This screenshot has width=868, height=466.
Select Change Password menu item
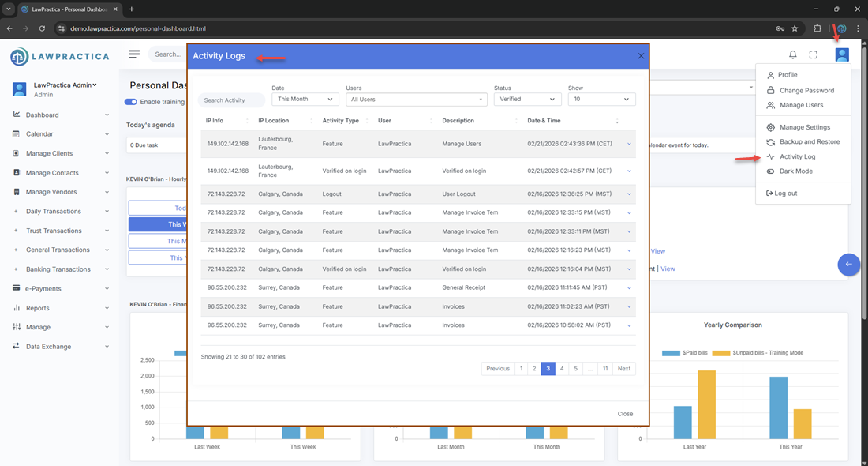[x=806, y=91]
